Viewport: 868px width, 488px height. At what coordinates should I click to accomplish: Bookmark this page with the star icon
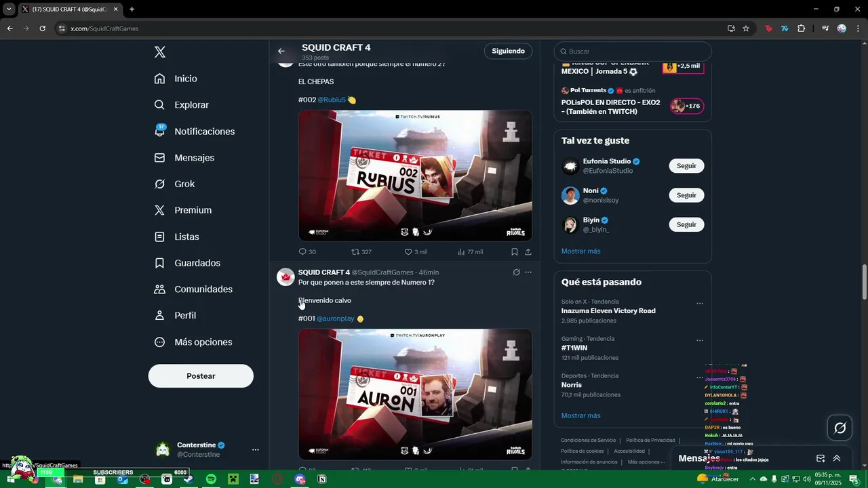pos(746,28)
